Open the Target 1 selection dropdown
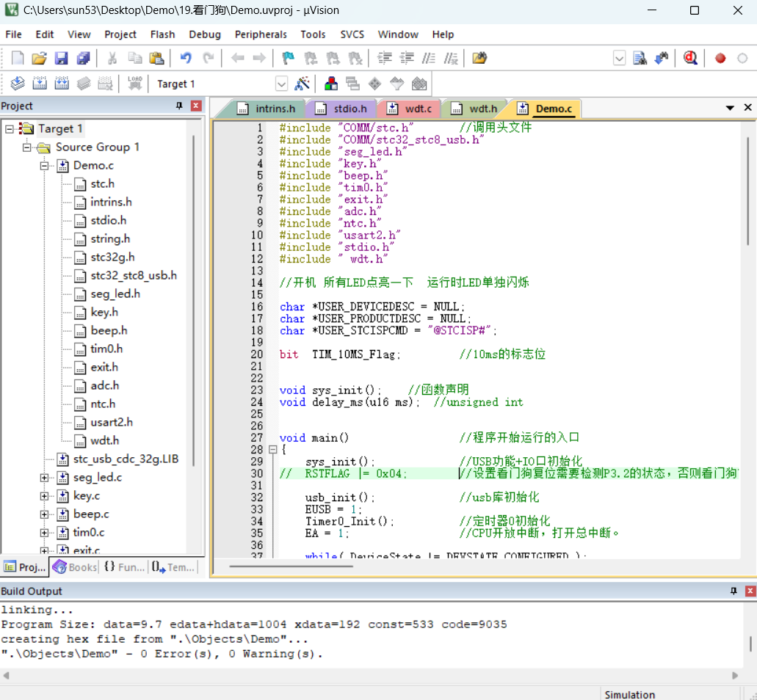The width and height of the screenshot is (757, 700). click(x=281, y=84)
